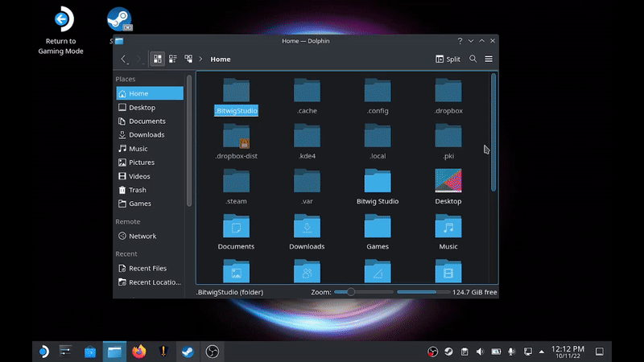
Task: Click the Desktop folder thumbnail
Action: [x=448, y=182]
